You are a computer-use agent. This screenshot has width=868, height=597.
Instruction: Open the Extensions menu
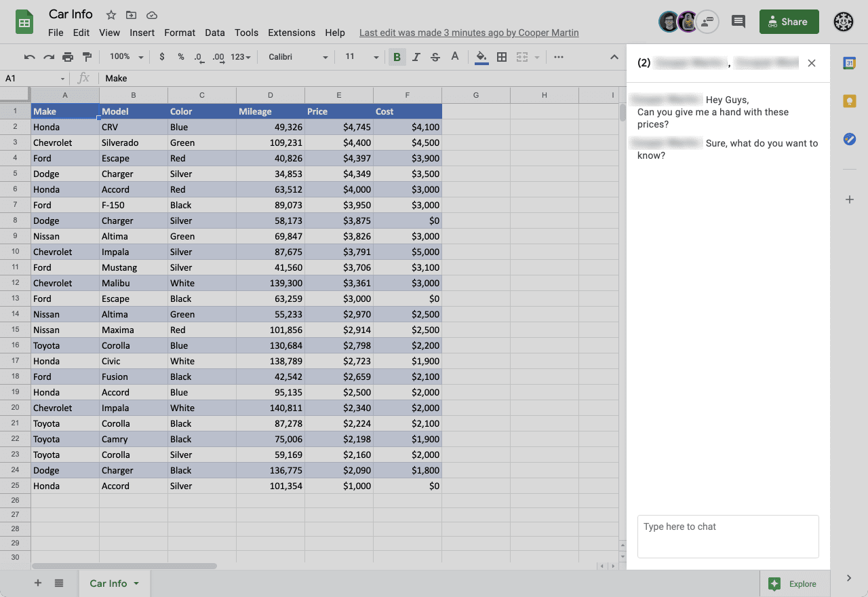(x=292, y=32)
